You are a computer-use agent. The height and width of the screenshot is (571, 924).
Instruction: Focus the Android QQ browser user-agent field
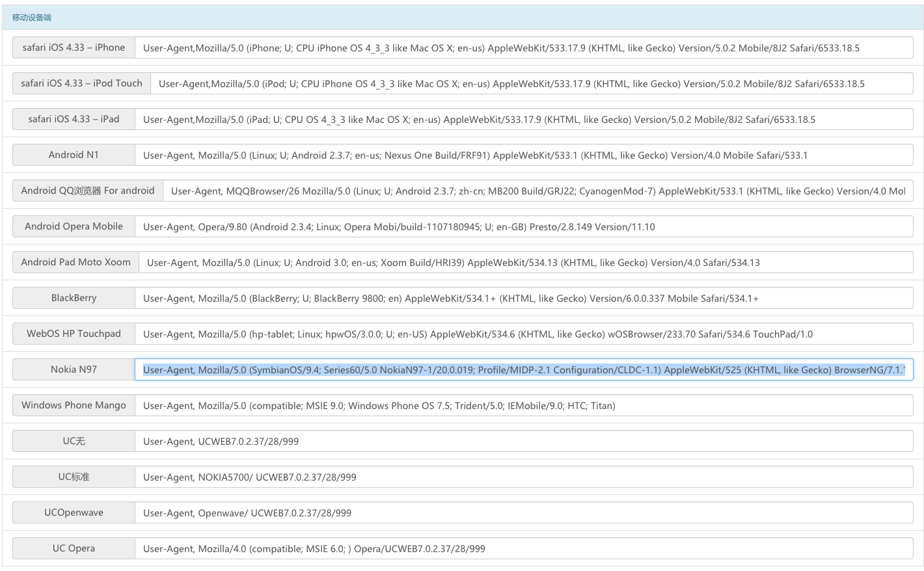(537, 191)
